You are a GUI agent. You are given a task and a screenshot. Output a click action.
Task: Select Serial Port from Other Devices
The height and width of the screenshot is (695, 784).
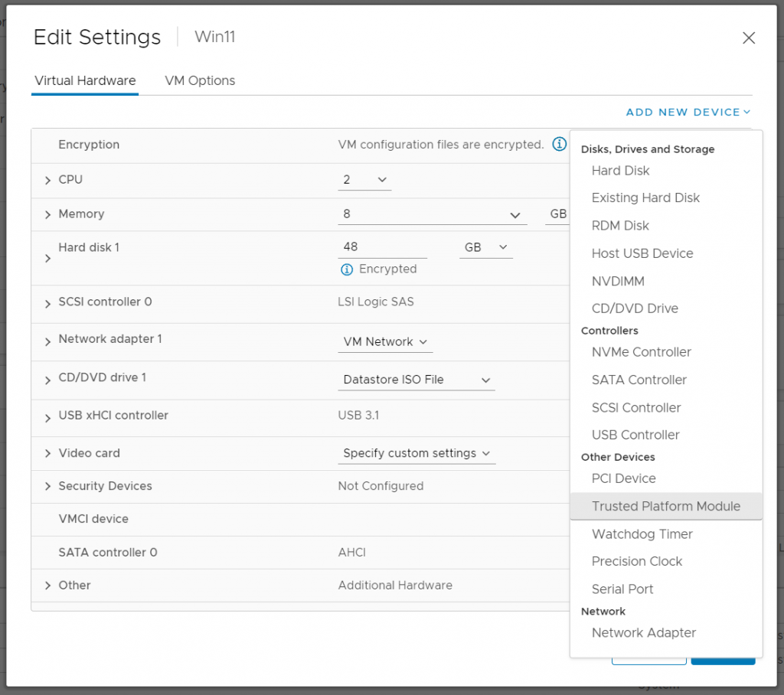coord(622,589)
